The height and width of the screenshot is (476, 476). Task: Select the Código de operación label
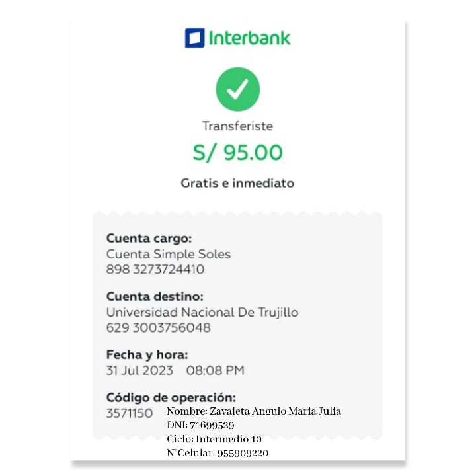(171, 397)
